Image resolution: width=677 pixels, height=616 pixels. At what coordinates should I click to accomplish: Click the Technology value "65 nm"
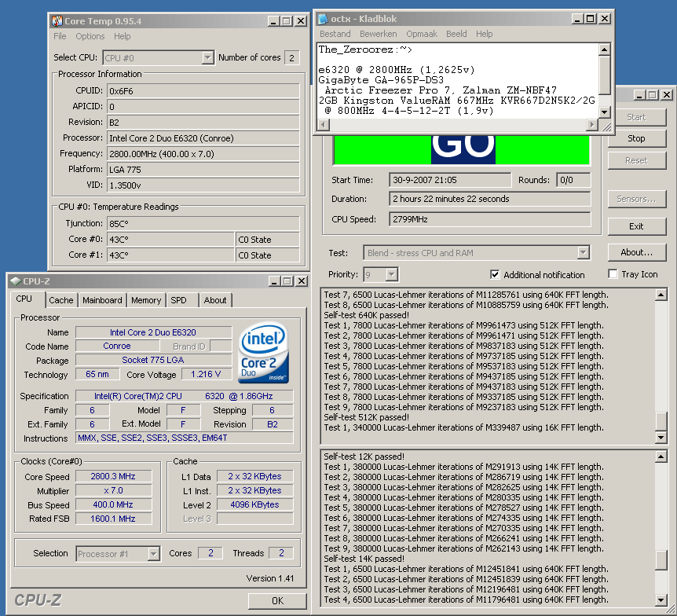coord(97,374)
